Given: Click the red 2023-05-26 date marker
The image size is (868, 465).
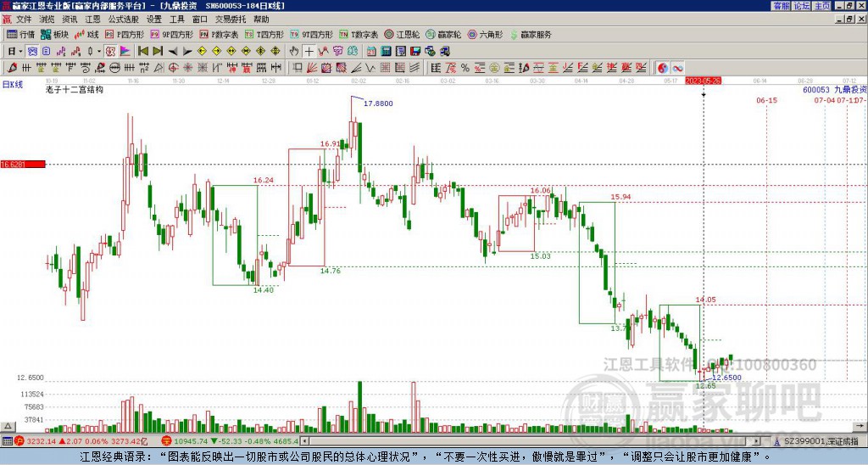Looking at the screenshot, I should [x=704, y=81].
